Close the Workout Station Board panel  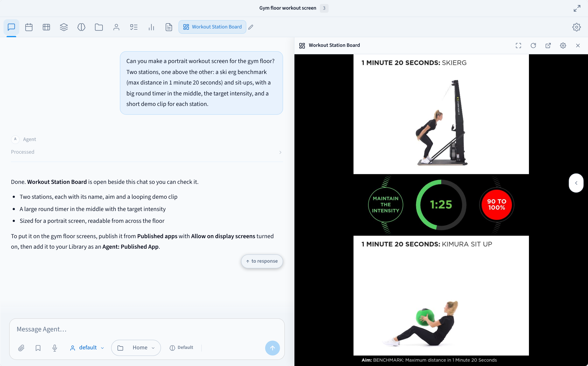(578, 46)
